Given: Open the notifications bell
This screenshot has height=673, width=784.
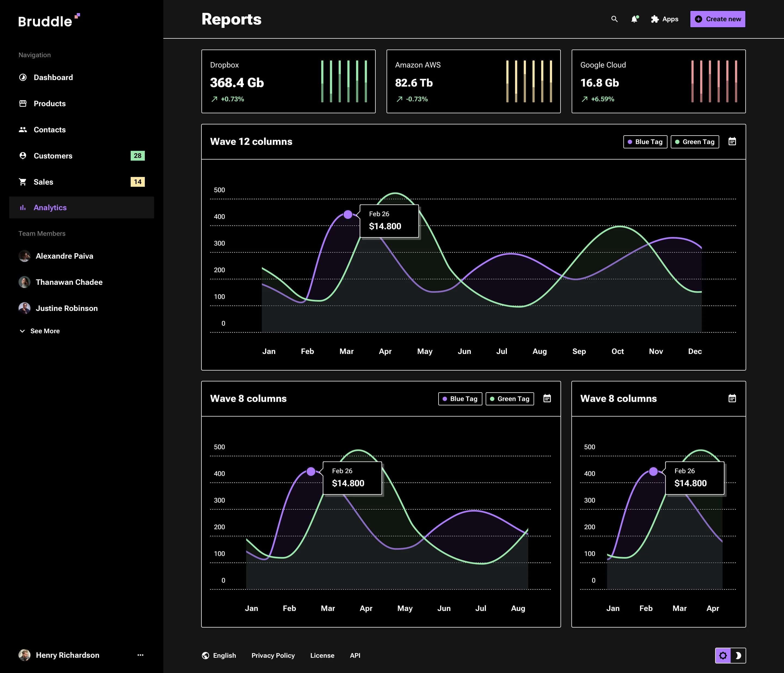Looking at the screenshot, I should (x=634, y=19).
